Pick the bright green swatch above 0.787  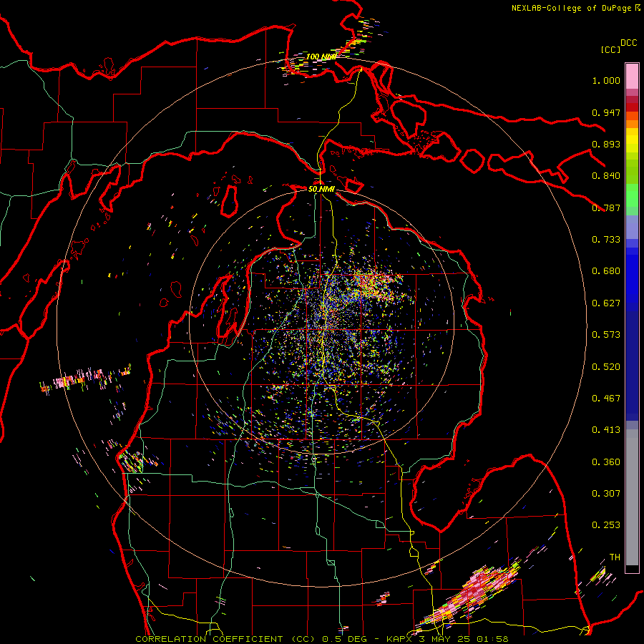click(x=632, y=195)
